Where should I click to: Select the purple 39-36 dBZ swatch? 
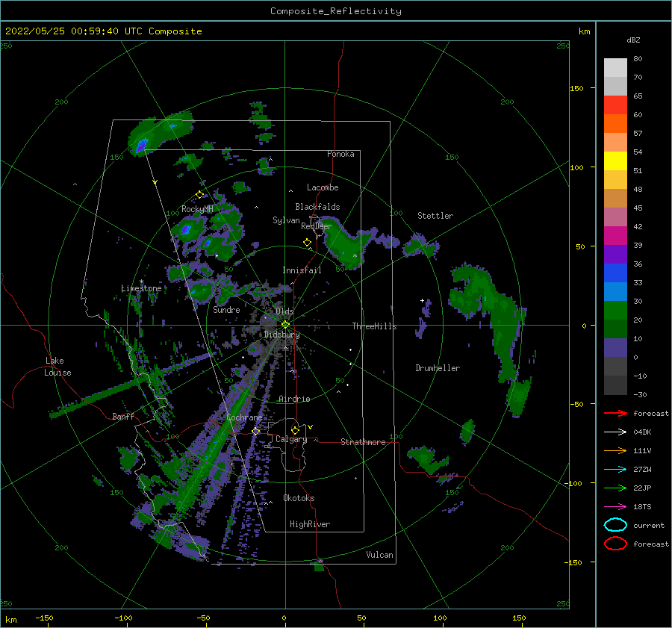615,255
